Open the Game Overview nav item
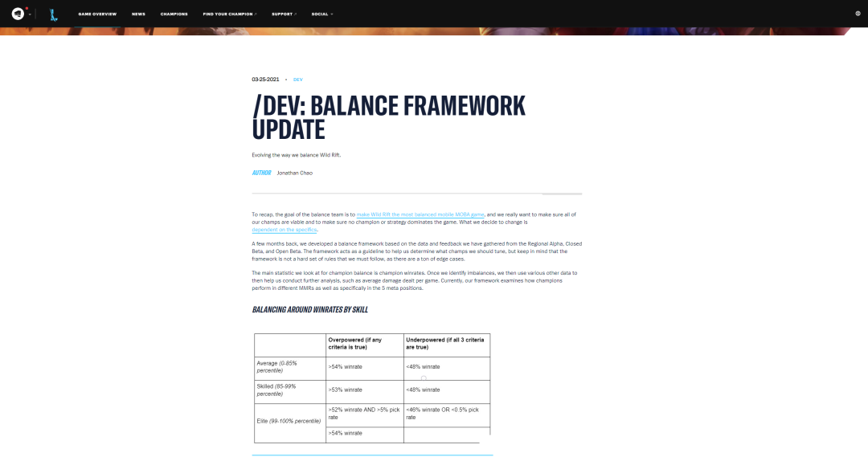The height and width of the screenshot is (457, 868). pyautogui.click(x=97, y=14)
